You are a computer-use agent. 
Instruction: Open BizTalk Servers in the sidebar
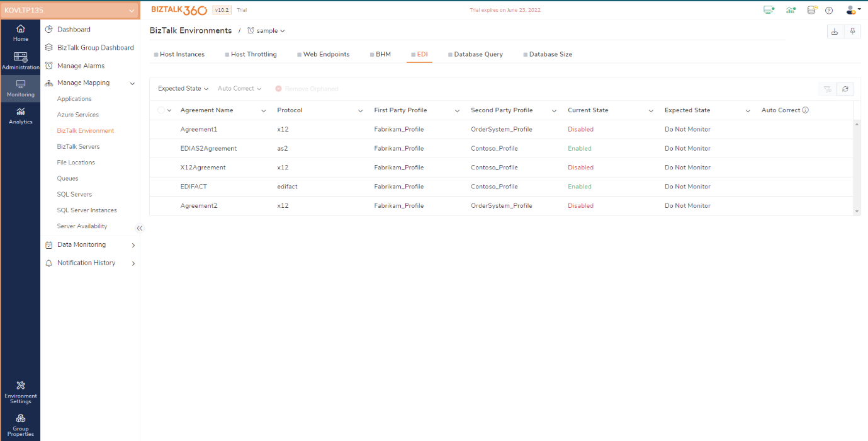pyautogui.click(x=78, y=147)
